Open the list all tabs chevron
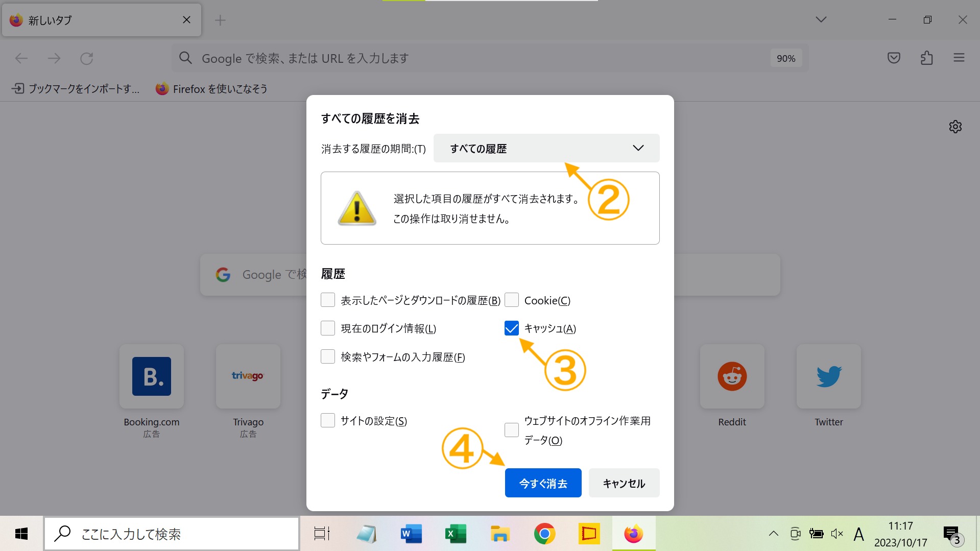 point(821,19)
